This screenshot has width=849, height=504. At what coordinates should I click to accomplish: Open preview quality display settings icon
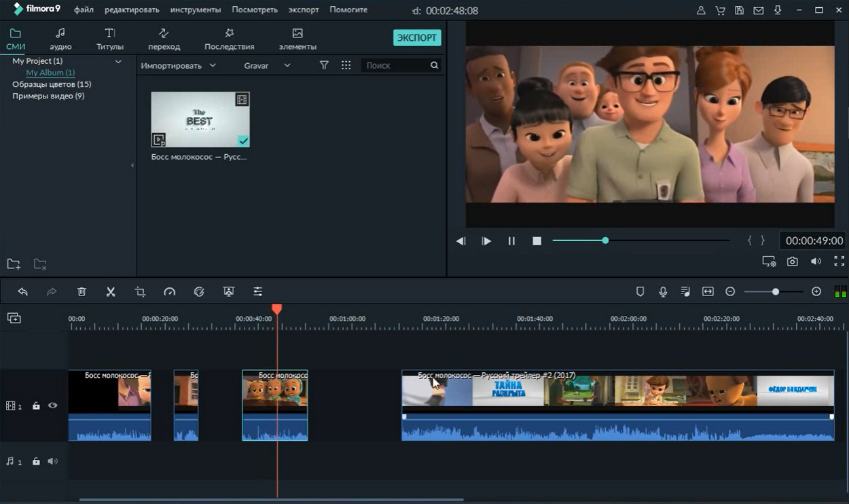[769, 261]
